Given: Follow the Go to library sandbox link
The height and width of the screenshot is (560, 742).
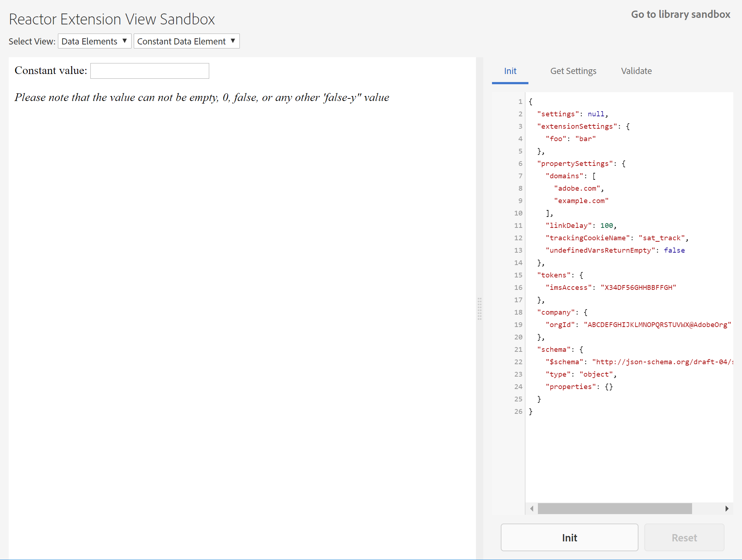Looking at the screenshot, I should (x=680, y=14).
